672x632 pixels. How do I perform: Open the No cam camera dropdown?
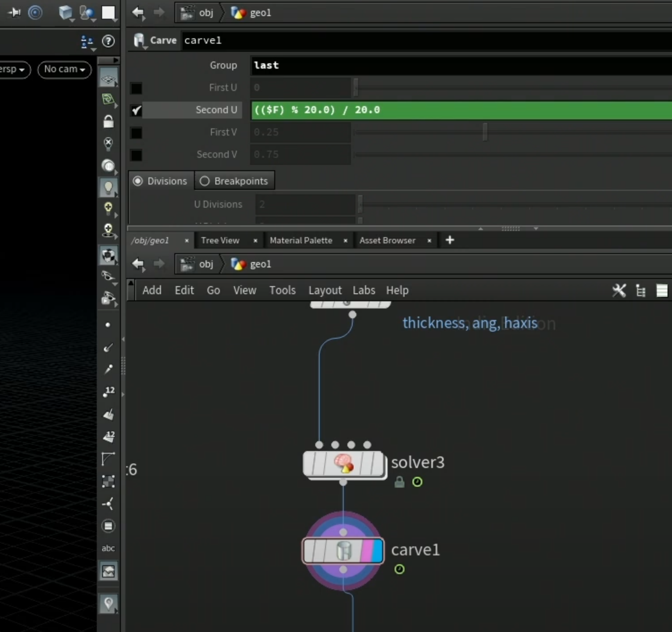point(64,70)
